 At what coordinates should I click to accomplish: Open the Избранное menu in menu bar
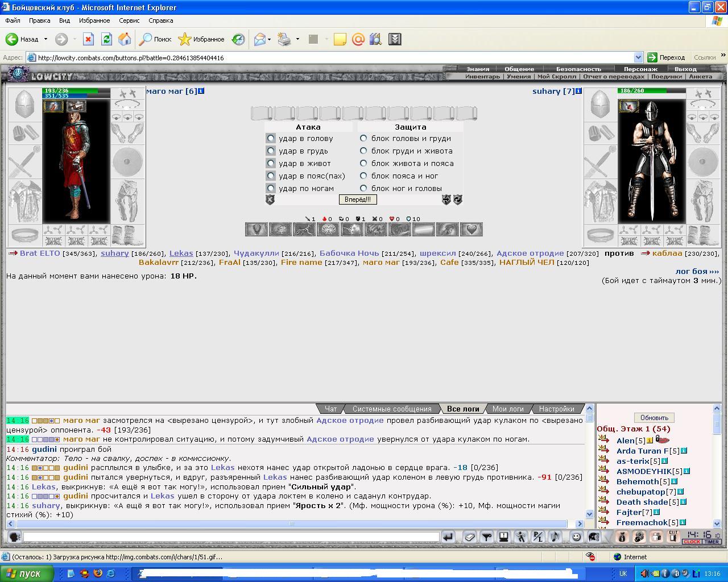[x=94, y=20]
